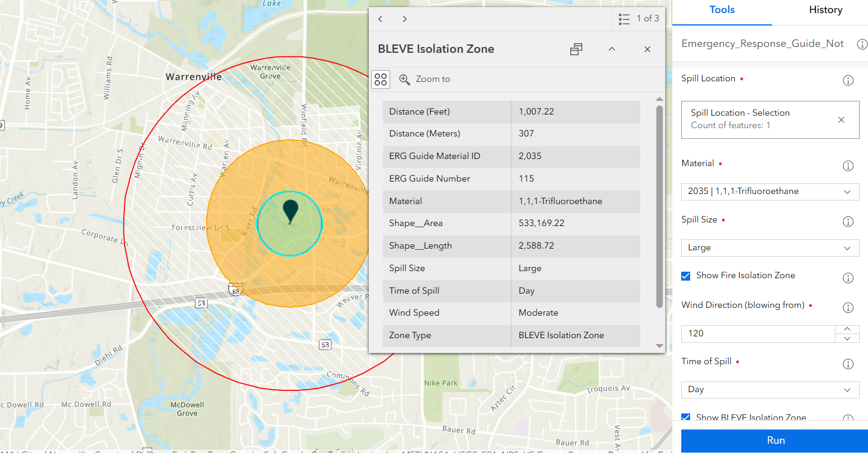Click the Wind Direction input field
Screen dimensions: 868x455
[758, 334]
